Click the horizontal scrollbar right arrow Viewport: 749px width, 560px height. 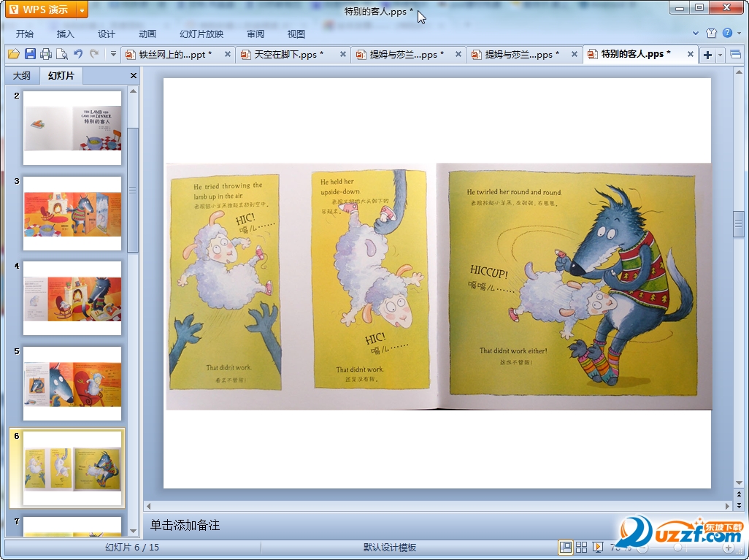click(x=728, y=506)
